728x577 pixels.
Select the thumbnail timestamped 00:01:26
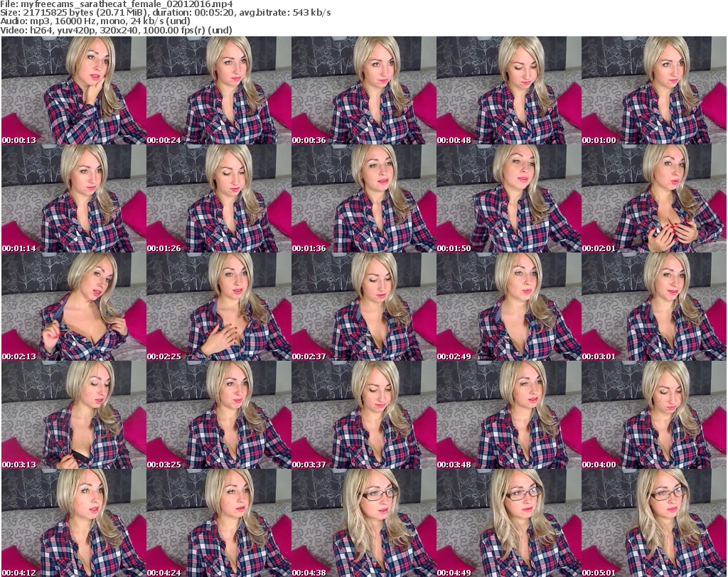click(x=219, y=198)
